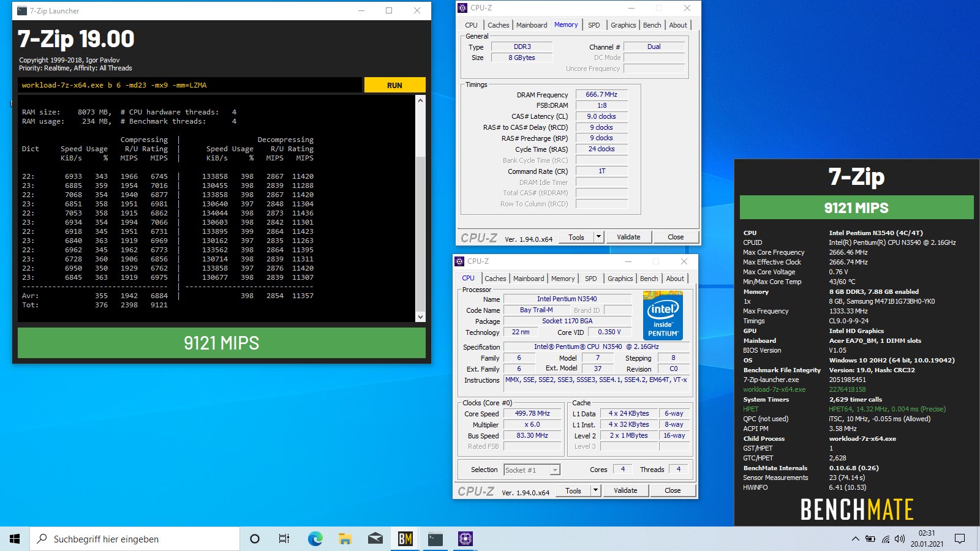Click Tools button in lower CPU-Z window

tap(573, 490)
